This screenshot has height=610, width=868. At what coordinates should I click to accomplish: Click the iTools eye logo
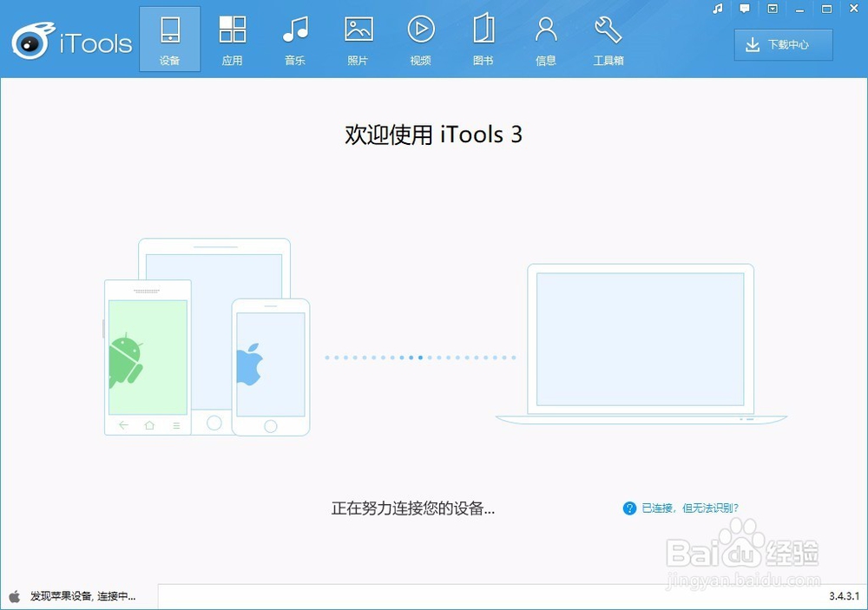pyautogui.click(x=33, y=41)
